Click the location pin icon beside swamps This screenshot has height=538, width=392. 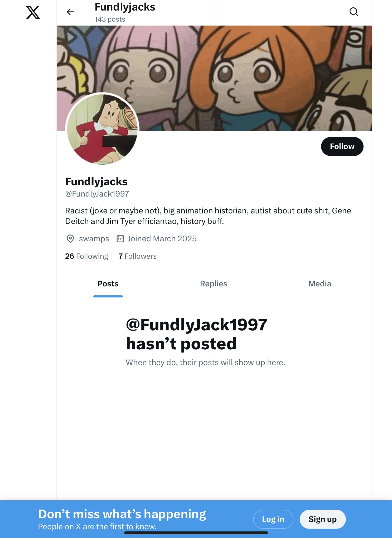coord(70,239)
